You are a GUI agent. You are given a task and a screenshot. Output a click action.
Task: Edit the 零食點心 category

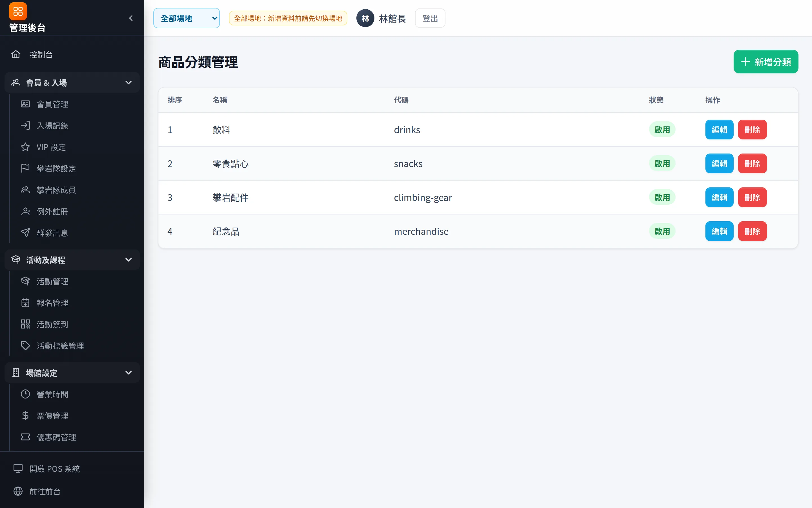click(719, 164)
